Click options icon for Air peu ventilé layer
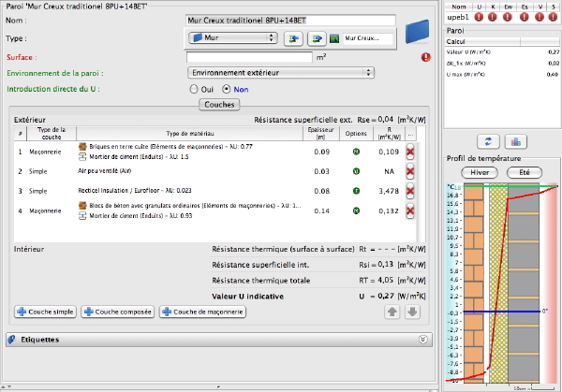This screenshot has width=562, height=392. (356, 171)
